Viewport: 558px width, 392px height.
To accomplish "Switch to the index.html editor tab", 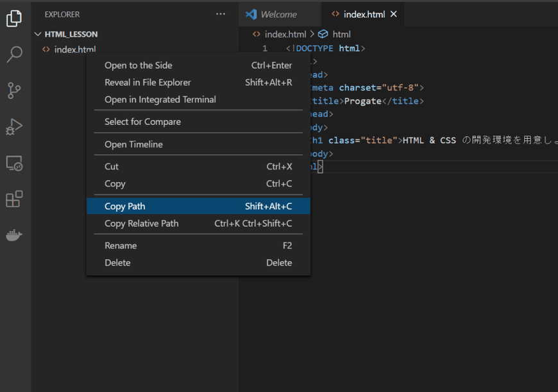I will tap(364, 14).
